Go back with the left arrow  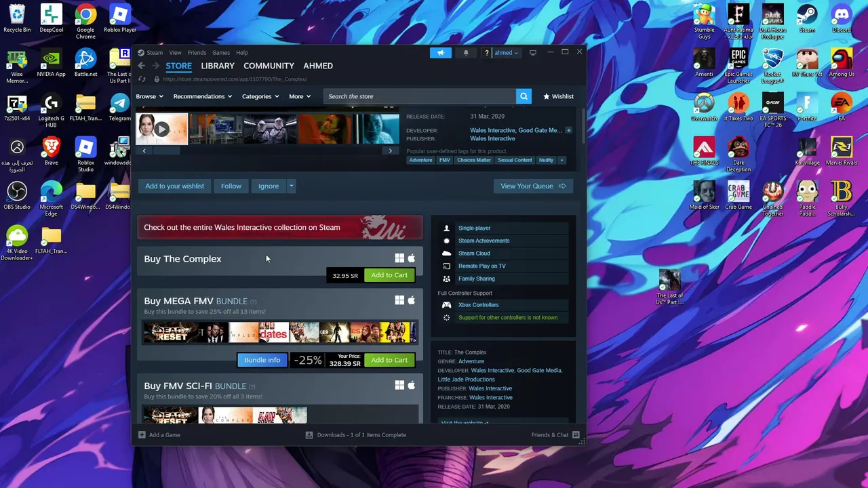click(141, 66)
